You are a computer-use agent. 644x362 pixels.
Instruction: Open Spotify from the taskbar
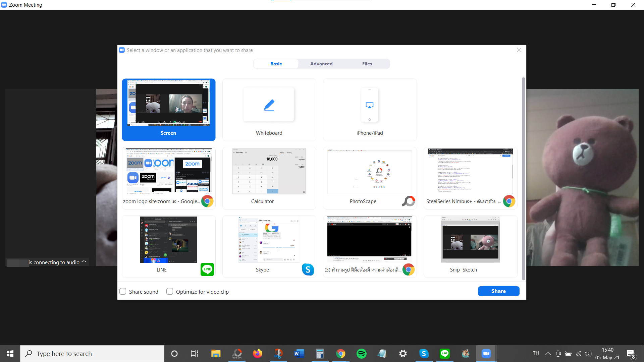tap(361, 354)
